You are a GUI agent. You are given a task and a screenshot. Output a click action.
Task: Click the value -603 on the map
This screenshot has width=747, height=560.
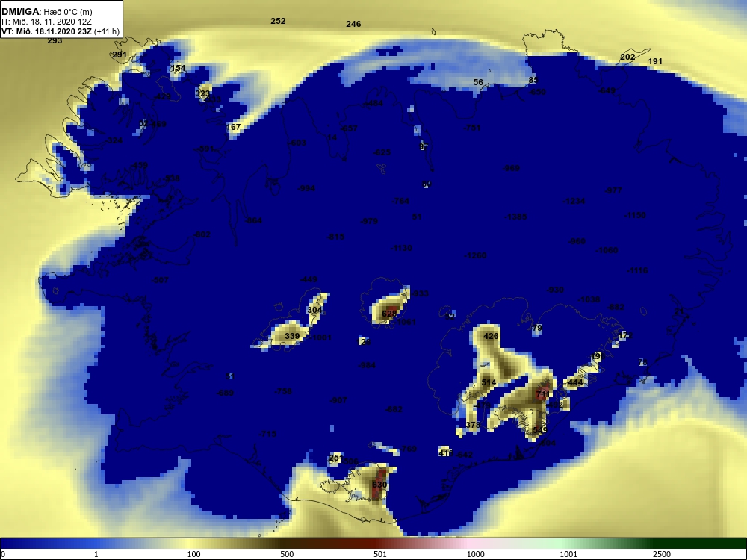[x=297, y=143]
